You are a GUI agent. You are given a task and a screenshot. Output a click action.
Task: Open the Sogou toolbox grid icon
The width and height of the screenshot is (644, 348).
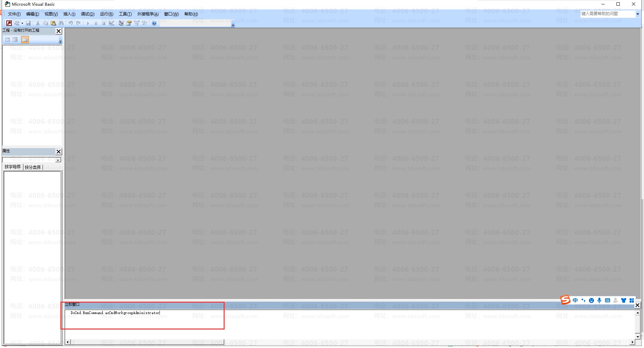pyautogui.click(x=632, y=300)
